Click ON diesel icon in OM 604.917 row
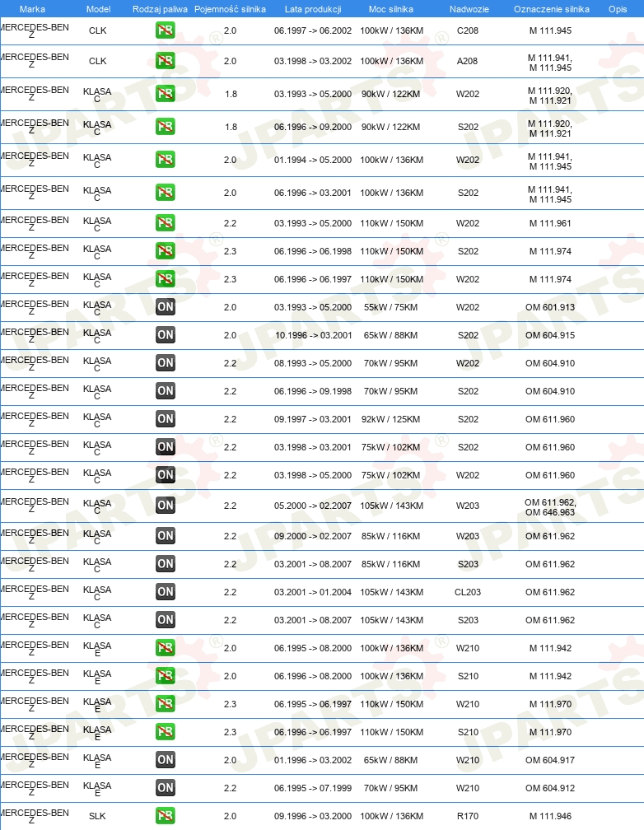Image resolution: width=644 pixels, height=830 pixels. pyautogui.click(x=166, y=760)
